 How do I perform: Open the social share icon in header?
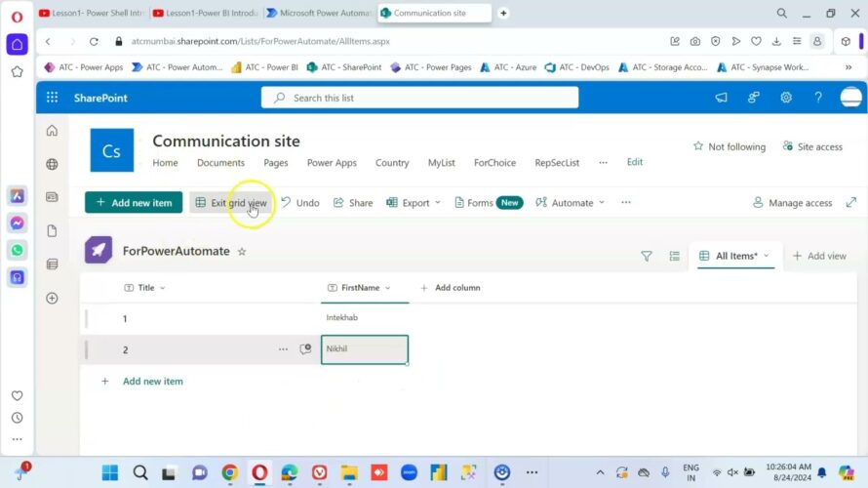coord(754,98)
